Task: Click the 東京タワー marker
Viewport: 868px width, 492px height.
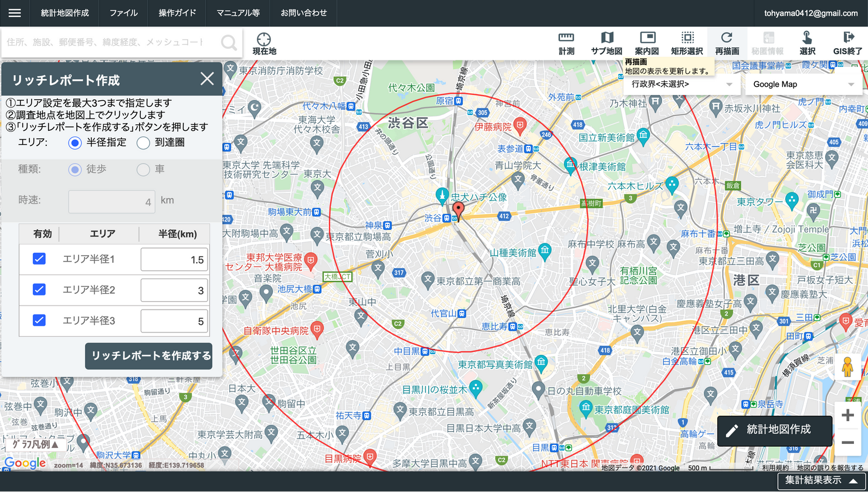Action: point(792,200)
